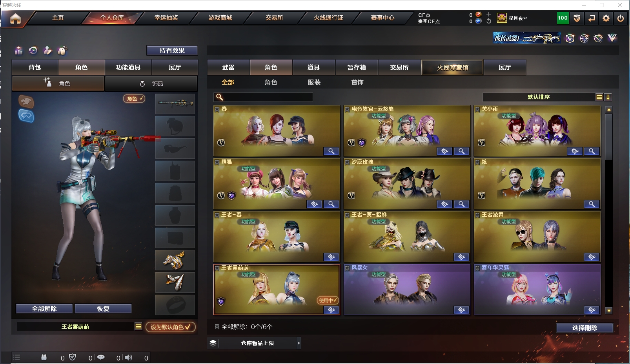Viewport: 630px width, 364px height.
Task: Click the magnifier icon on the 春 card
Action: [331, 151]
